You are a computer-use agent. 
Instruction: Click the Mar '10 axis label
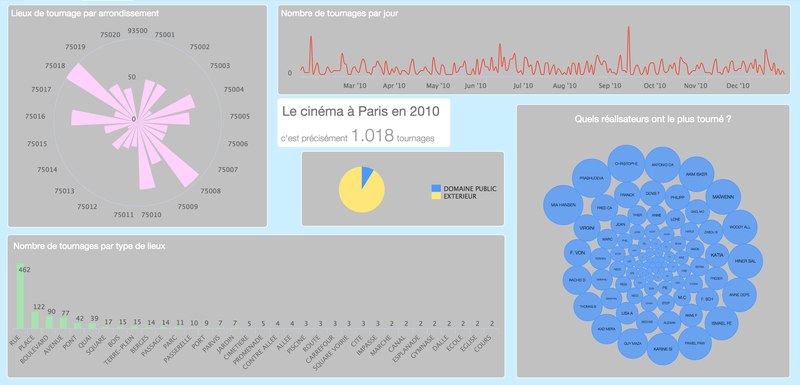pos(355,86)
